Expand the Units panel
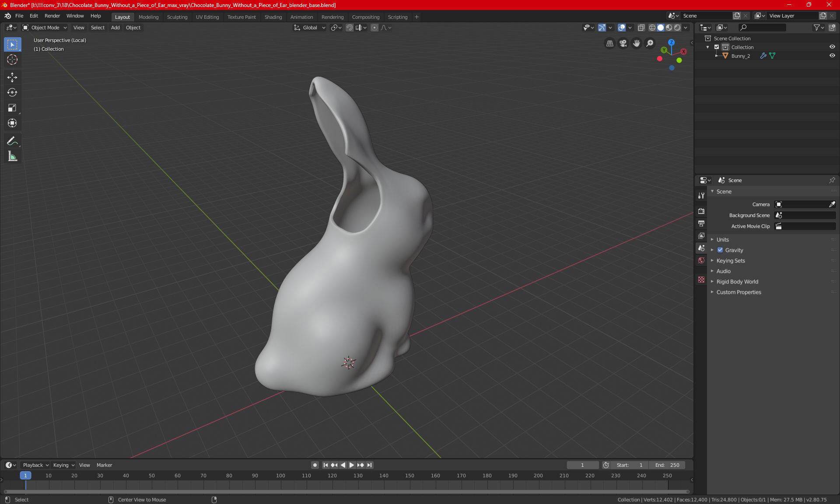Viewport: 840px width, 504px height. 722,240
